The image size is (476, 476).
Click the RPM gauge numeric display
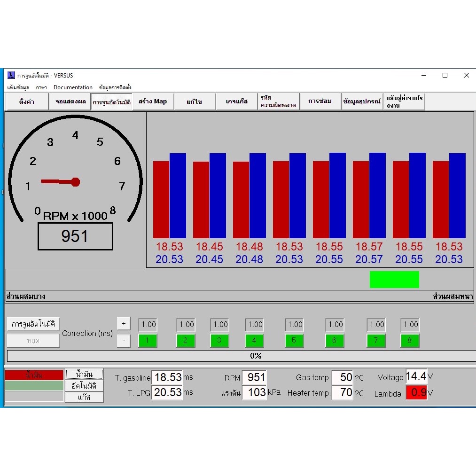coord(75,236)
